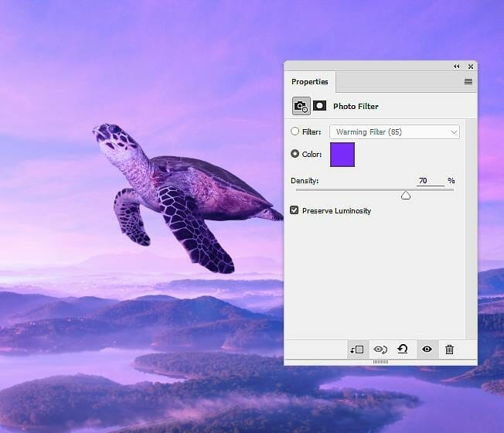Click the Photo Filter adjustment icon
This screenshot has width=504, height=433.
click(x=301, y=106)
